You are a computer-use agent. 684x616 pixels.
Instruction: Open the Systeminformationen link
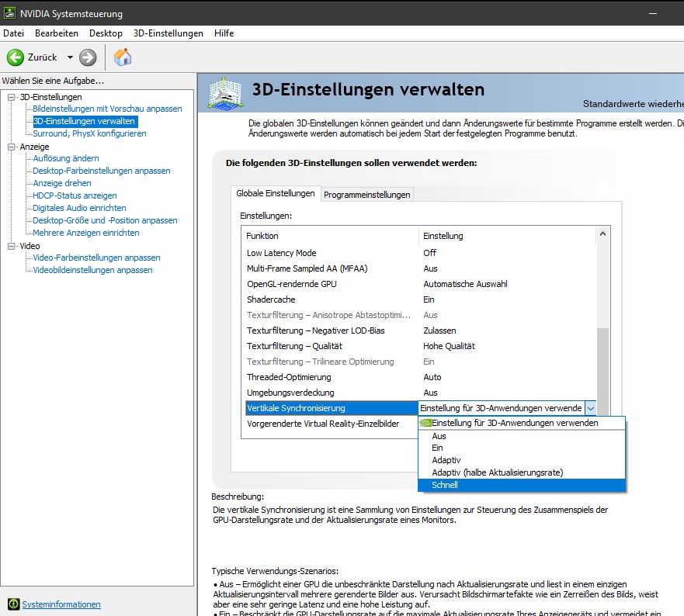(x=61, y=604)
